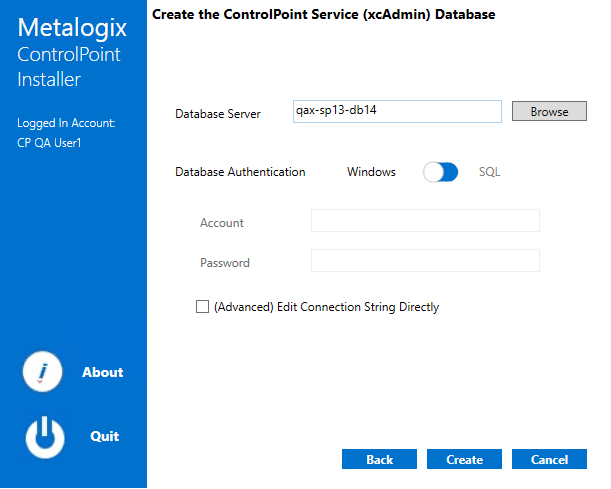This screenshot has height=489, width=611.
Task: Click into the Password input field
Action: coord(425,261)
